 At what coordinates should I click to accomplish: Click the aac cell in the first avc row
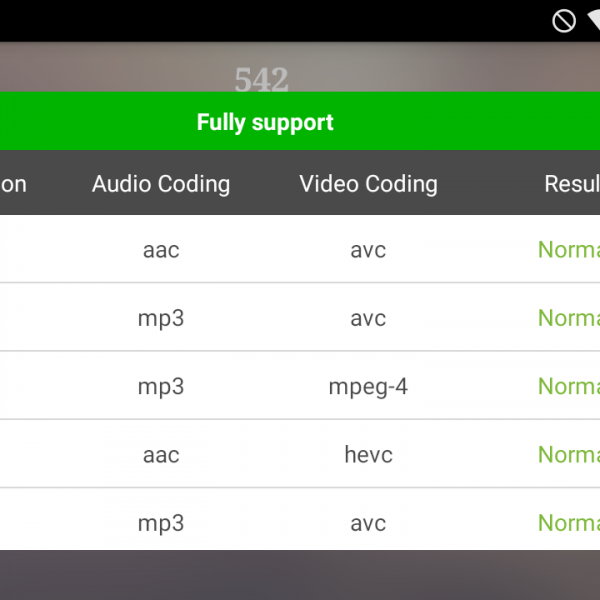(161, 249)
